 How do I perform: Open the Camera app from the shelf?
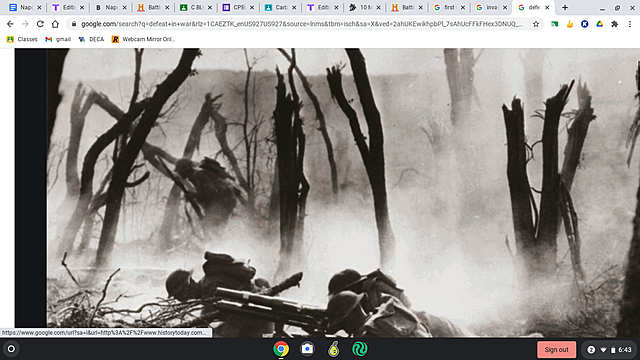pos(307,349)
